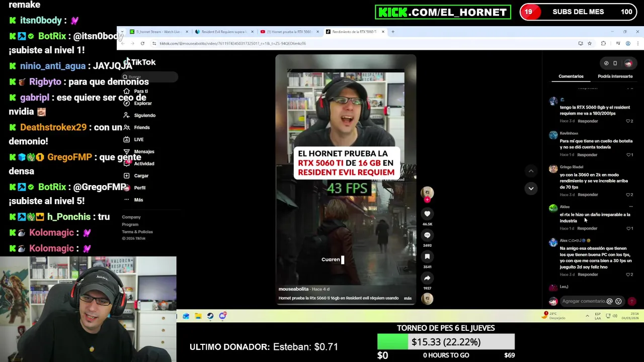Viewport: 644px width, 362px height.
Task: Open emoji picker in comment box
Action: (618, 301)
